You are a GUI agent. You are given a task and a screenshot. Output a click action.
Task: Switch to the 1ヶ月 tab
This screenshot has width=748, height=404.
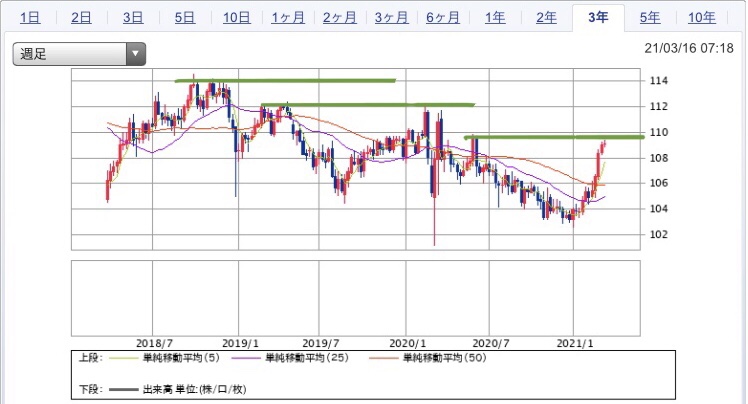(x=289, y=17)
